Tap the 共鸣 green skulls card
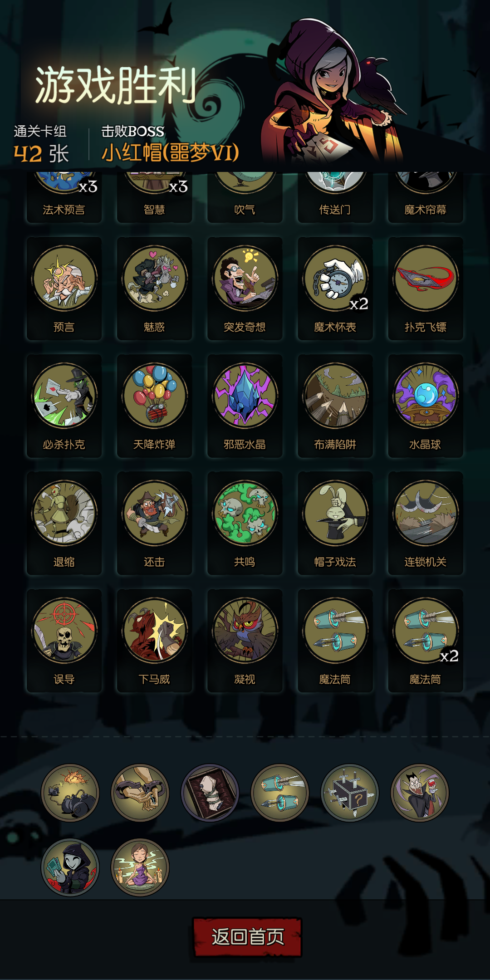The image size is (490, 980). pyautogui.click(x=245, y=524)
